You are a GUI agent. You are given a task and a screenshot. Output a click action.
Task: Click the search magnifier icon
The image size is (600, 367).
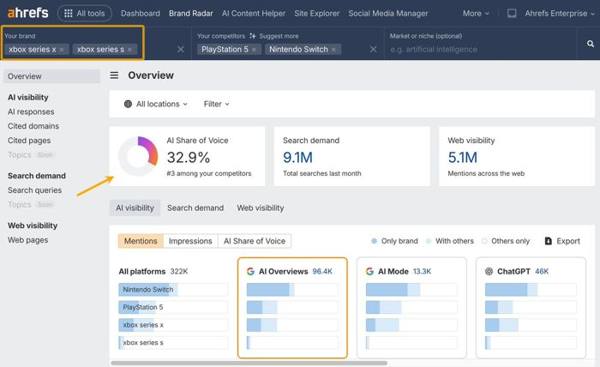590,44
